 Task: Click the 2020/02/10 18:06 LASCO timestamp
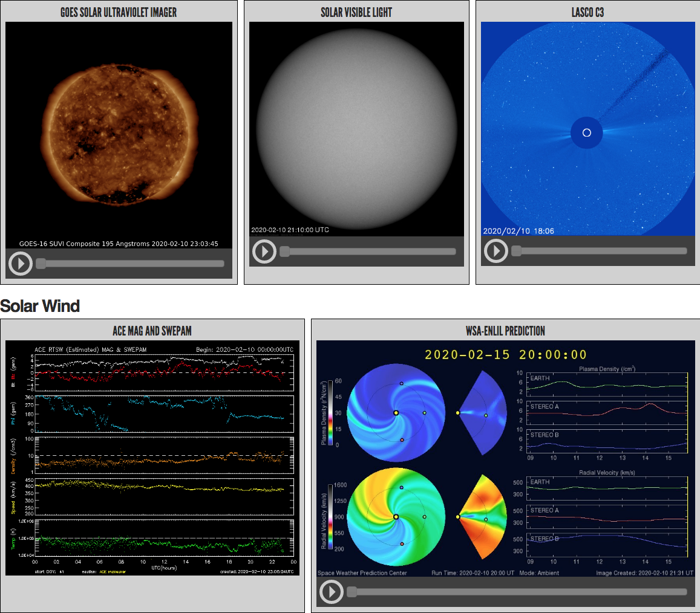(x=518, y=231)
